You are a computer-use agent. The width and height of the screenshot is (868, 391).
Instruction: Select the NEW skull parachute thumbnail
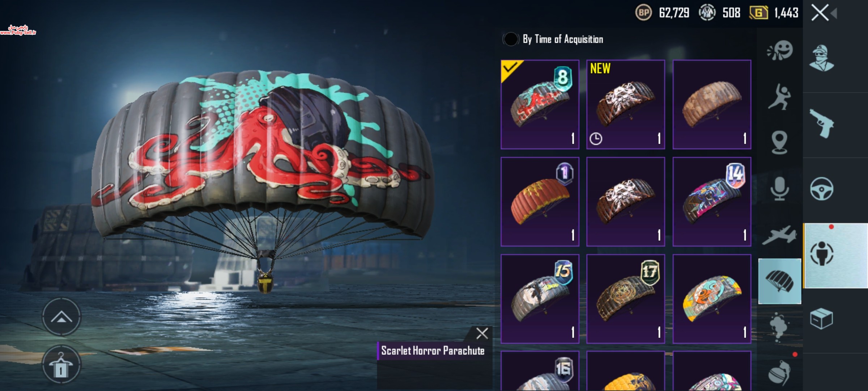(626, 105)
